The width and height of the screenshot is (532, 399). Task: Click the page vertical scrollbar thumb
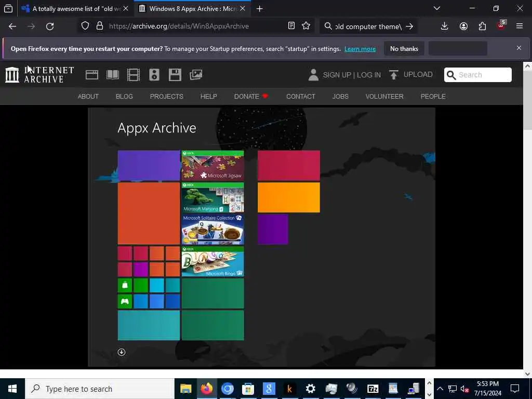pyautogui.click(x=527, y=100)
